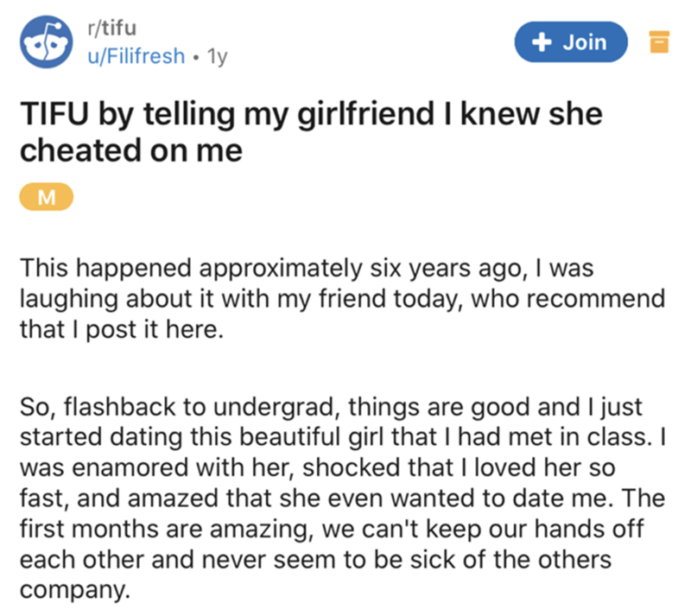Click the yellow archived post icon
Screen dimensions: 691x616
(x=657, y=41)
